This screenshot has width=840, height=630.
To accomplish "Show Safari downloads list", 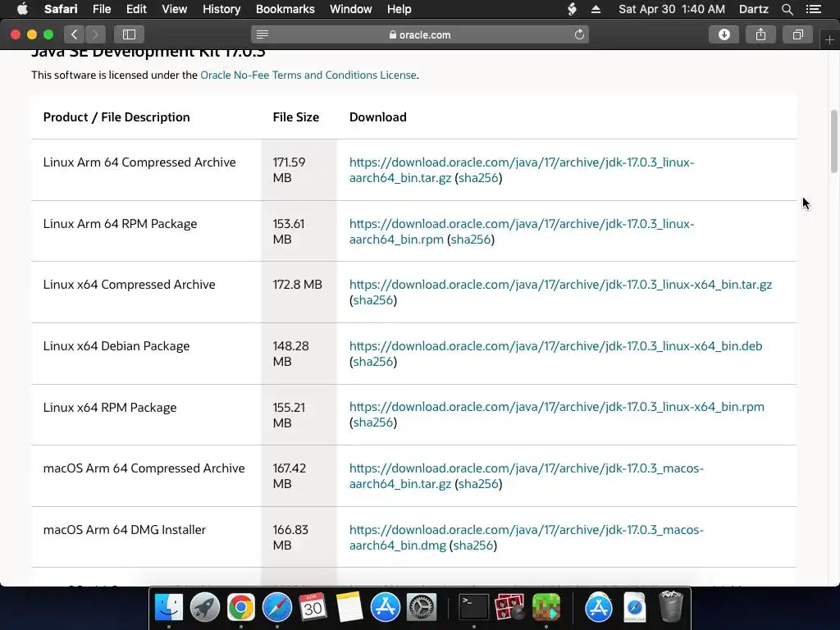I will coord(724,34).
